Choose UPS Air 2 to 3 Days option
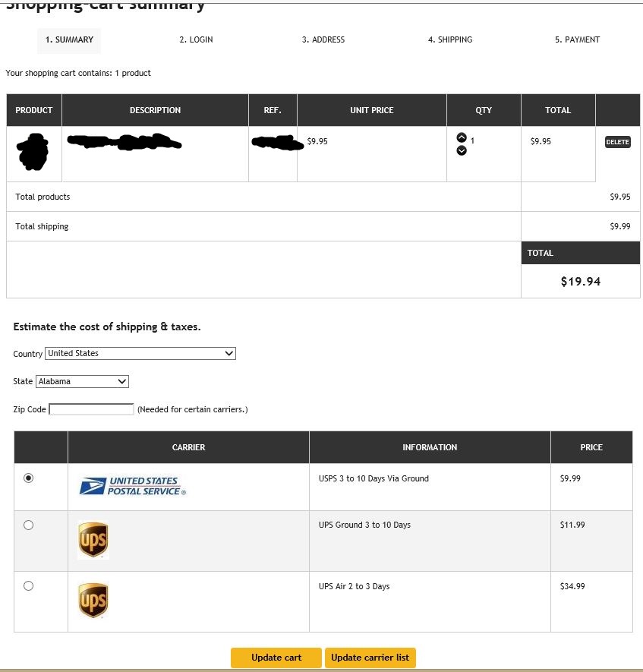Screen dimensions: 643x672 [29, 585]
